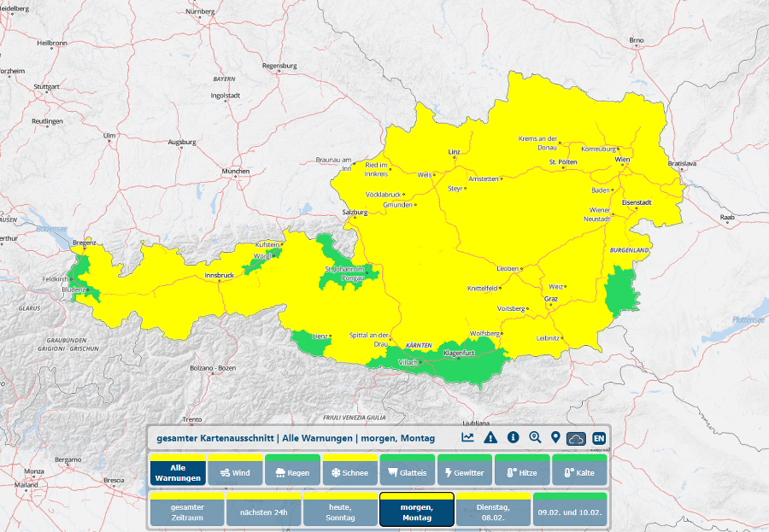Screen dimensions: 769x532
Task: Open the trend chart icon
Action: 468,437
